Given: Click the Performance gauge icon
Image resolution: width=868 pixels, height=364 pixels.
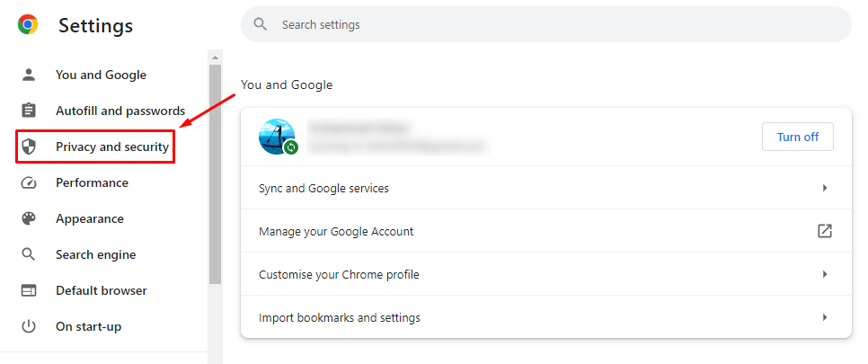Looking at the screenshot, I should coord(28,182).
